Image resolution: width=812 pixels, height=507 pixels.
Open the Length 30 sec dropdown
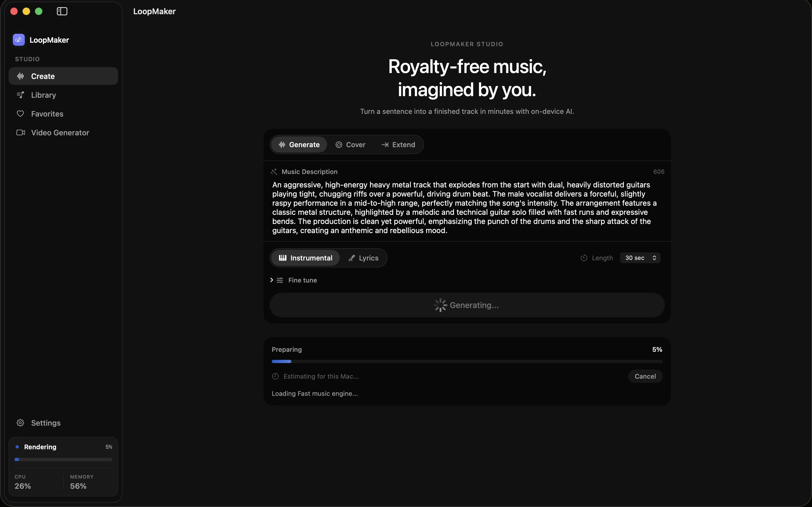tap(640, 258)
